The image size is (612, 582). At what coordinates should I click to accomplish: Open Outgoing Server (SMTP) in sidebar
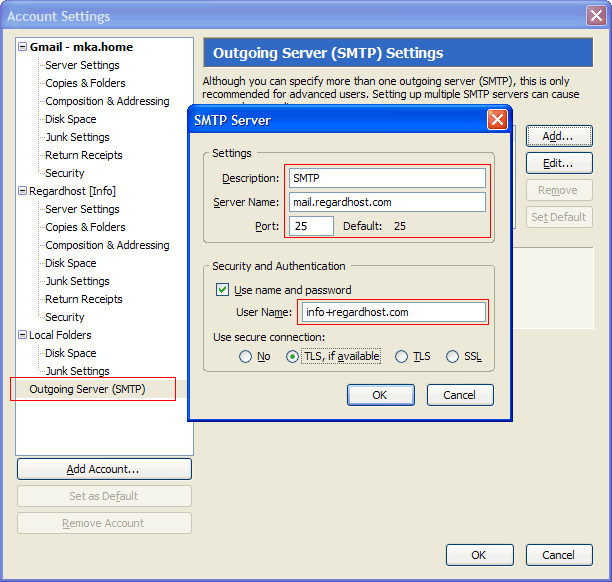click(x=87, y=389)
